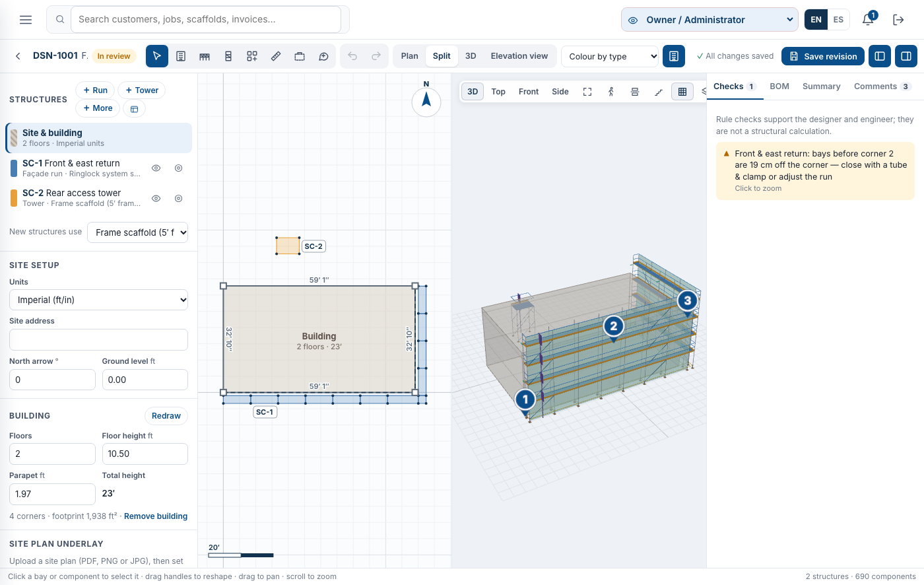Click the stacked levels icon in 3D toolbar

point(635,92)
